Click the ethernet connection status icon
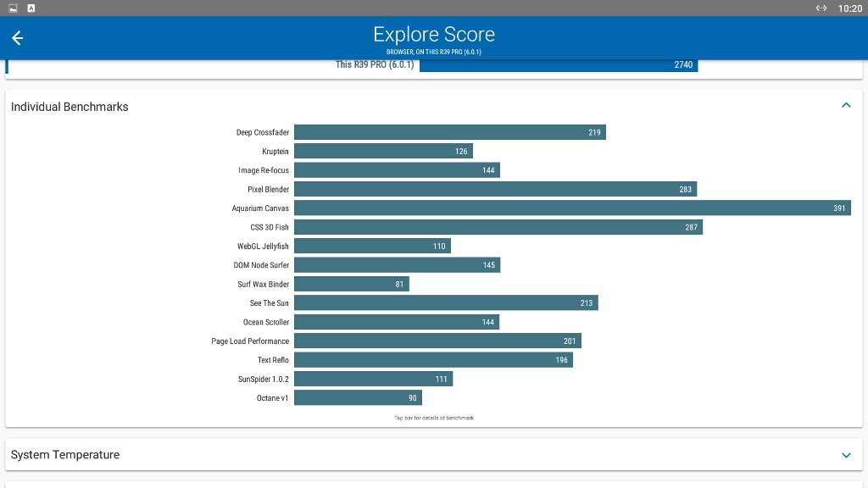The height and width of the screenshot is (488, 868). (x=821, y=8)
